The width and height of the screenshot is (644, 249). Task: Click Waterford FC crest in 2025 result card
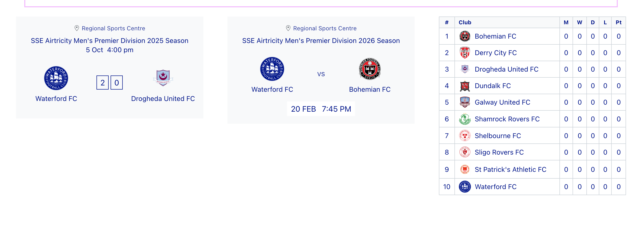click(56, 78)
